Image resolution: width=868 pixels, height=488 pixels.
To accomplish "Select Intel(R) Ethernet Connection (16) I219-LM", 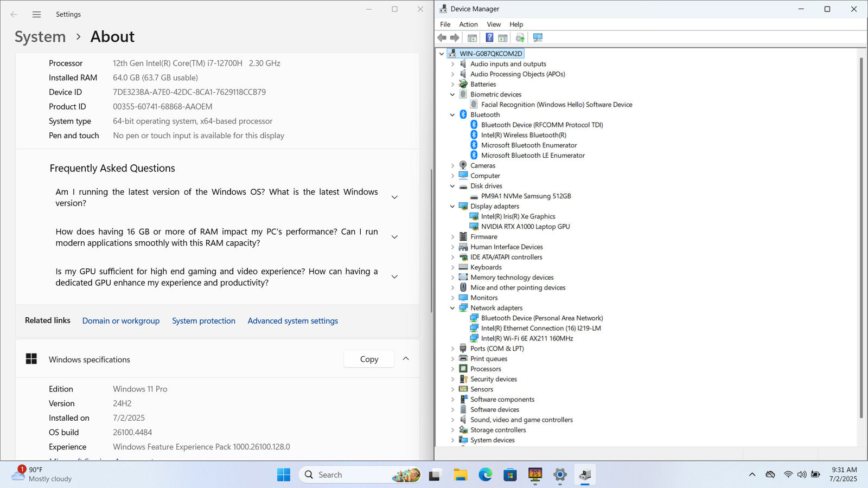I will coord(541,328).
